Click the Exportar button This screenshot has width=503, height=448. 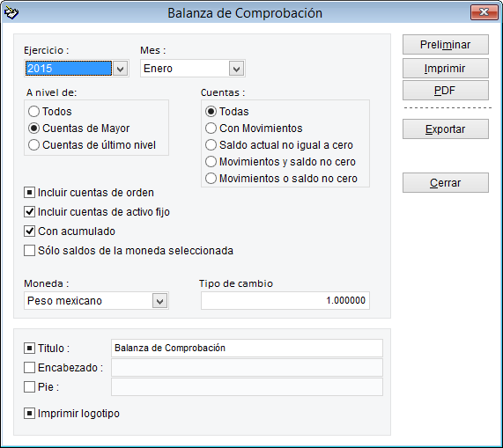(446, 129)
